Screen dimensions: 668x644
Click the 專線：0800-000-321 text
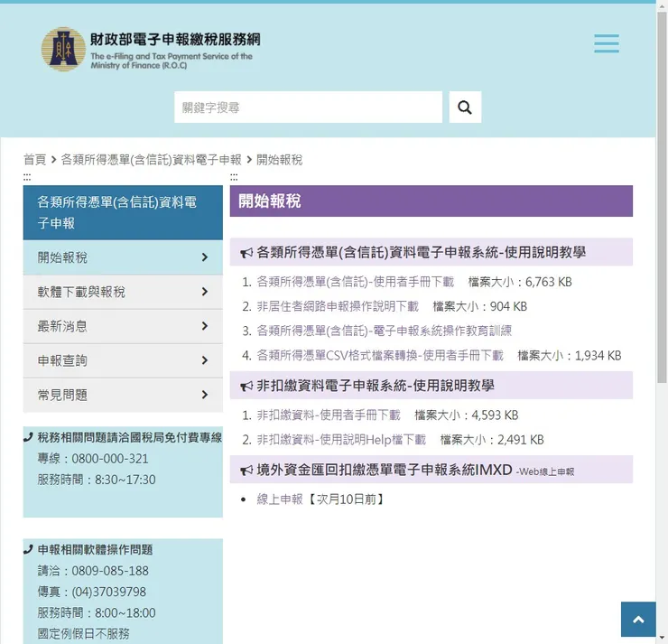(93, 459)
